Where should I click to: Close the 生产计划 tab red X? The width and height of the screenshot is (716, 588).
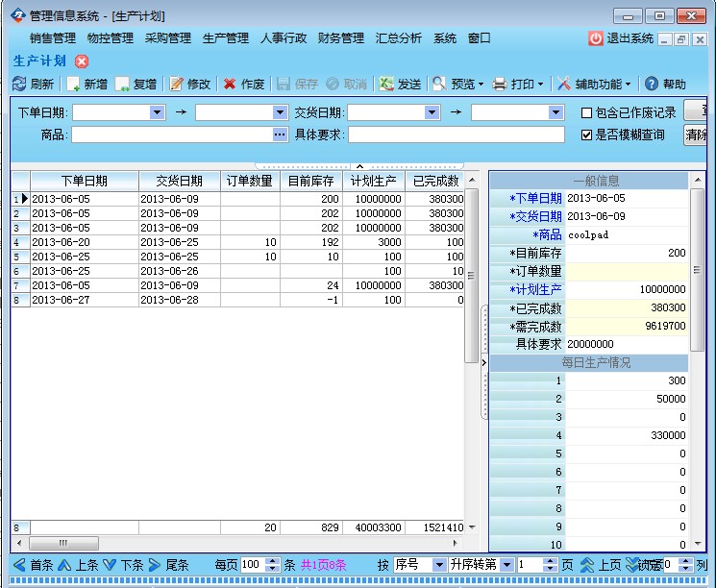(82, 61)
